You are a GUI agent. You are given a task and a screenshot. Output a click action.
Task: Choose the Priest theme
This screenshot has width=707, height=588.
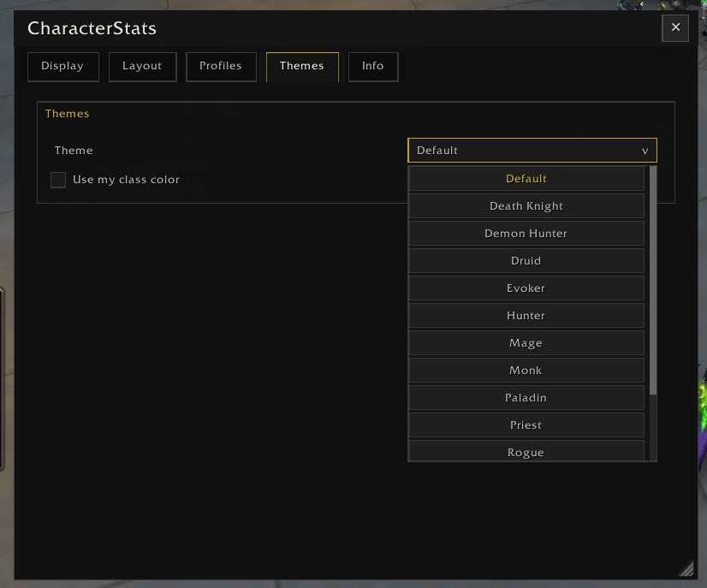click(526, 425)
